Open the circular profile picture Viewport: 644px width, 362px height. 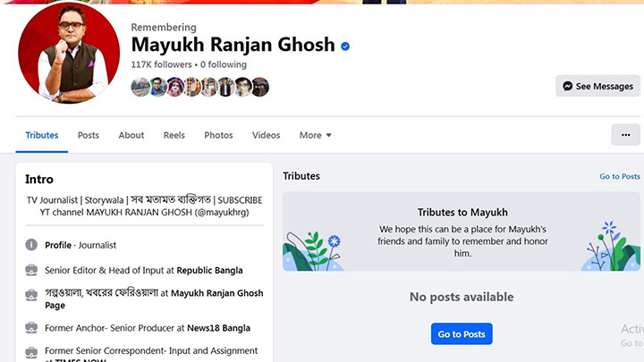pos(69,55)
